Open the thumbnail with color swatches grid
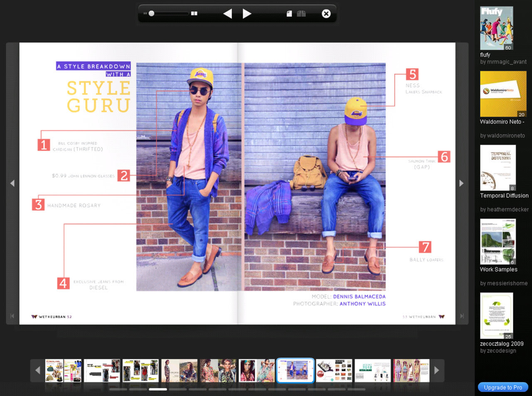Viewport: 532px width, 396px height. (334, 370)
